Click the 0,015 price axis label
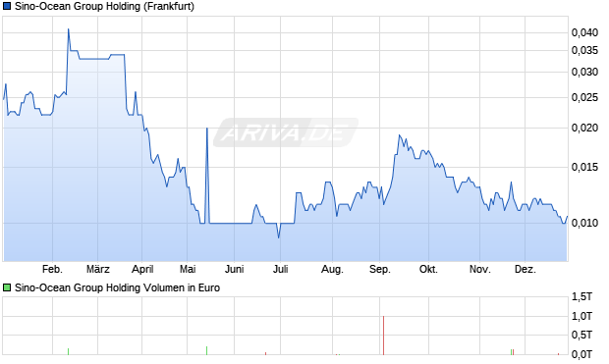609x364 pixels. click(x=584, y=167)
